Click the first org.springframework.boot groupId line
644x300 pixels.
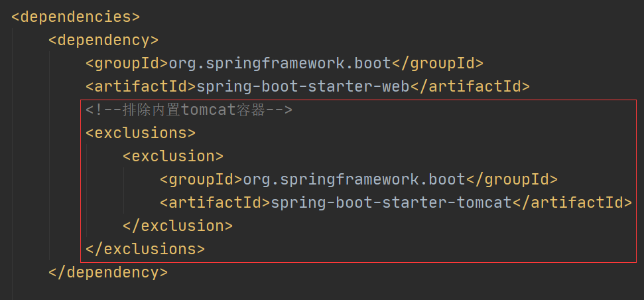[x=285, y=64]
